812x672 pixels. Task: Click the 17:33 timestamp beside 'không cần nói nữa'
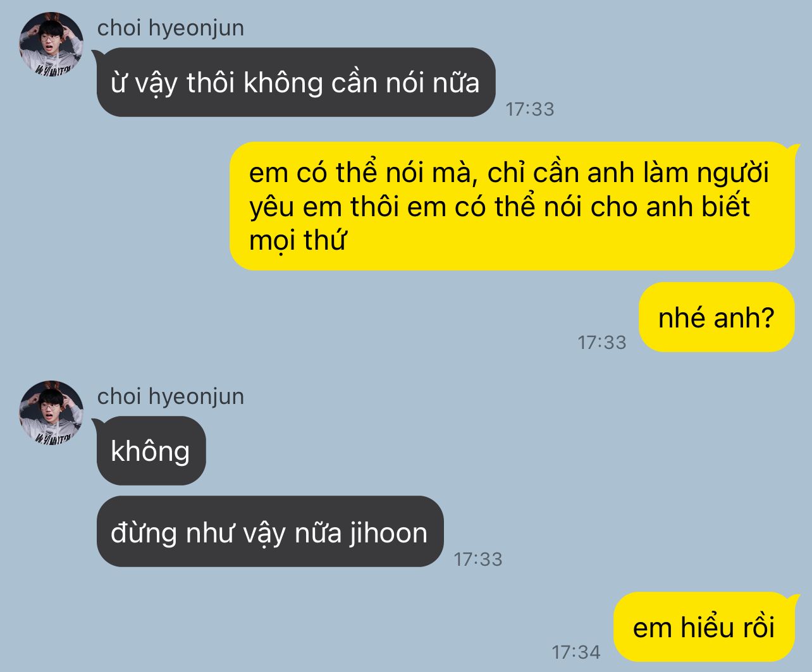530,109
